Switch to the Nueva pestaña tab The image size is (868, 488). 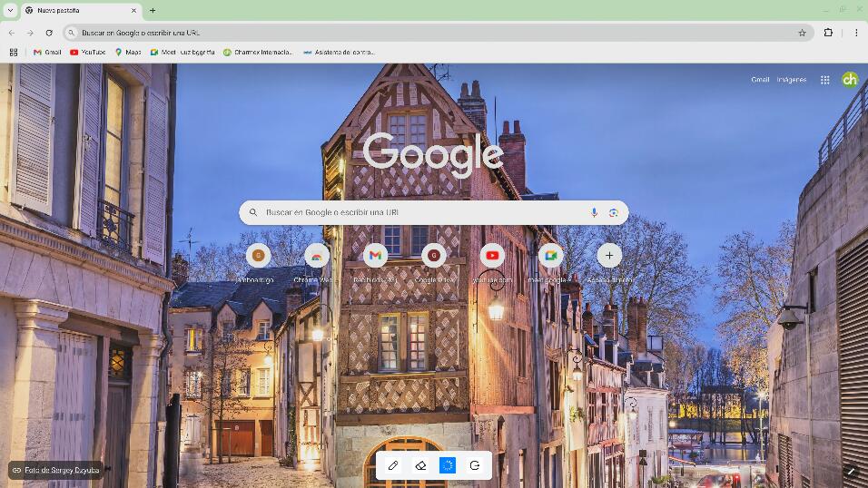click(x=77, y=10)
